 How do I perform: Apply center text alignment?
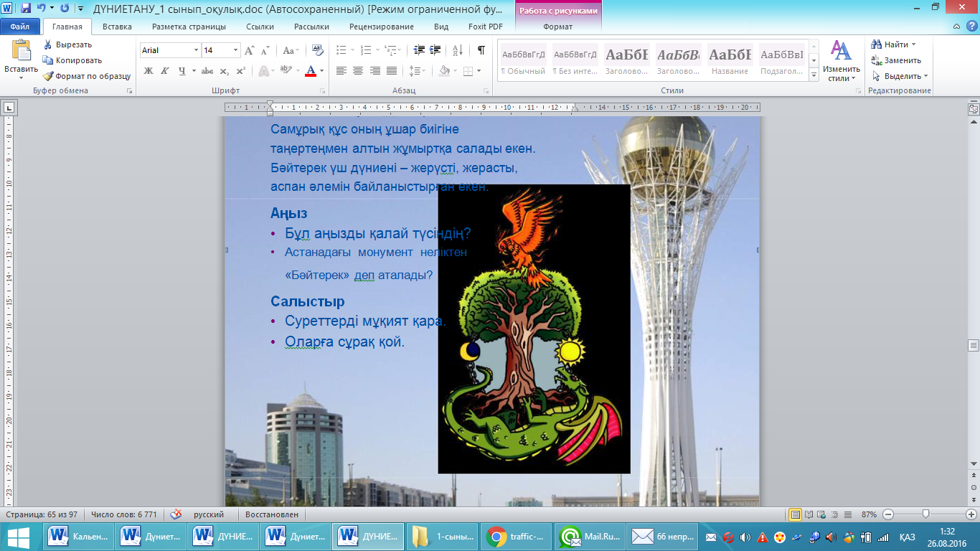[358, 71]
